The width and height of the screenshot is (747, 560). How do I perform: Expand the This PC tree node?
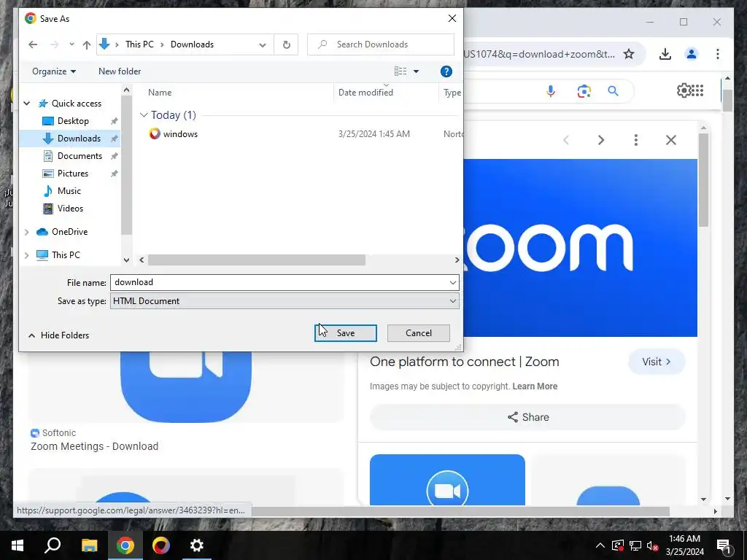click(27, 255)
